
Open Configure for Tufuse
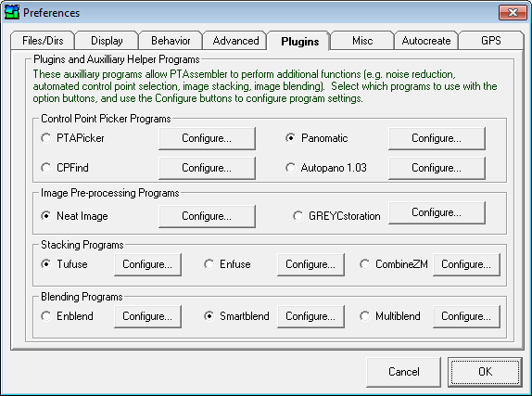click(147, 264)
